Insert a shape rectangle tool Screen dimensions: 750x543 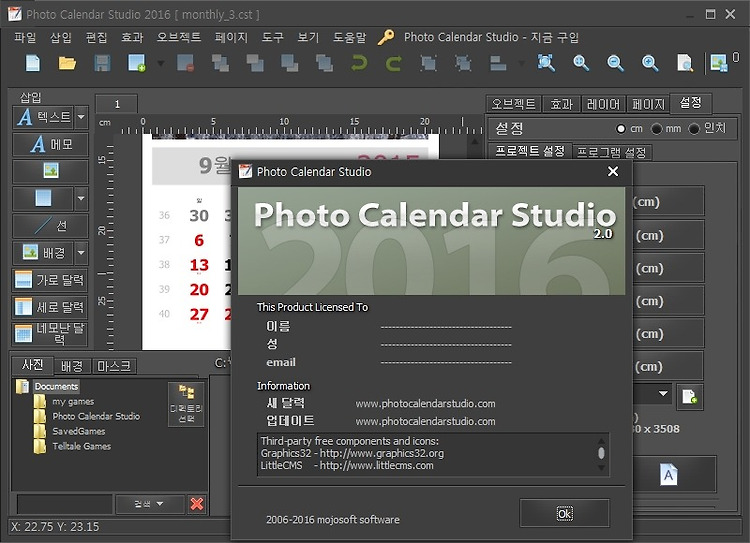click(x=44, y=198)
